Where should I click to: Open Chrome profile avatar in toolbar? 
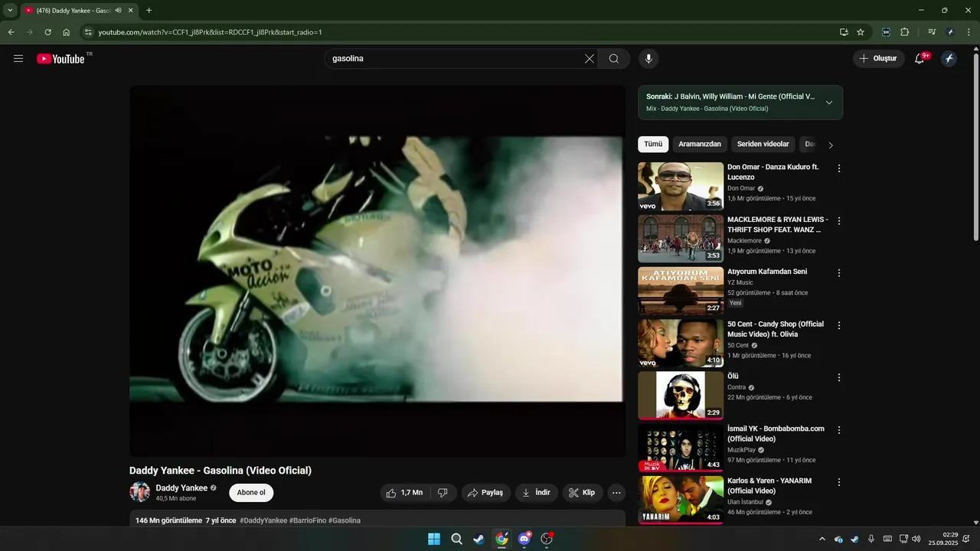(950, 32)
